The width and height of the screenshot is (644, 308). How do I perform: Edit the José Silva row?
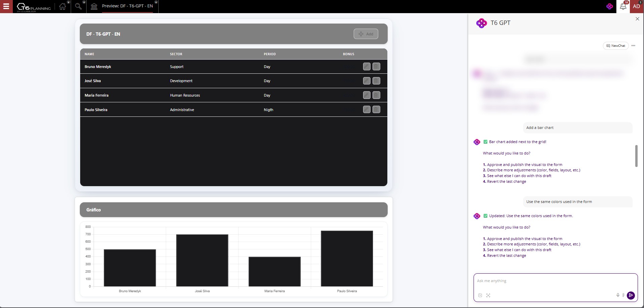click(367, 81)
